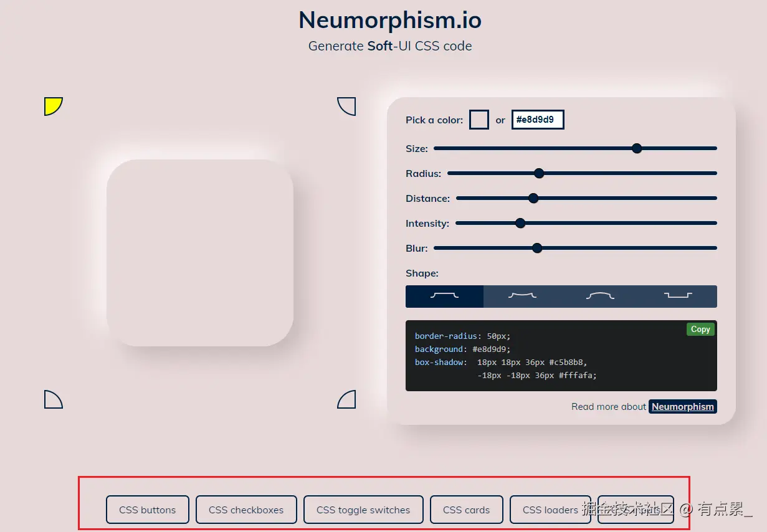Select the flat shape option
The image size is (767, 532).
pos(444,297)
